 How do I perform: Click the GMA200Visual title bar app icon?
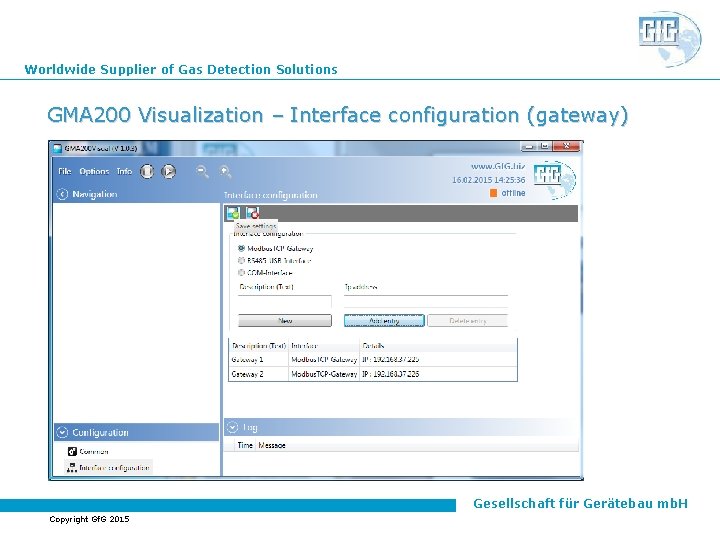(57, 148)
